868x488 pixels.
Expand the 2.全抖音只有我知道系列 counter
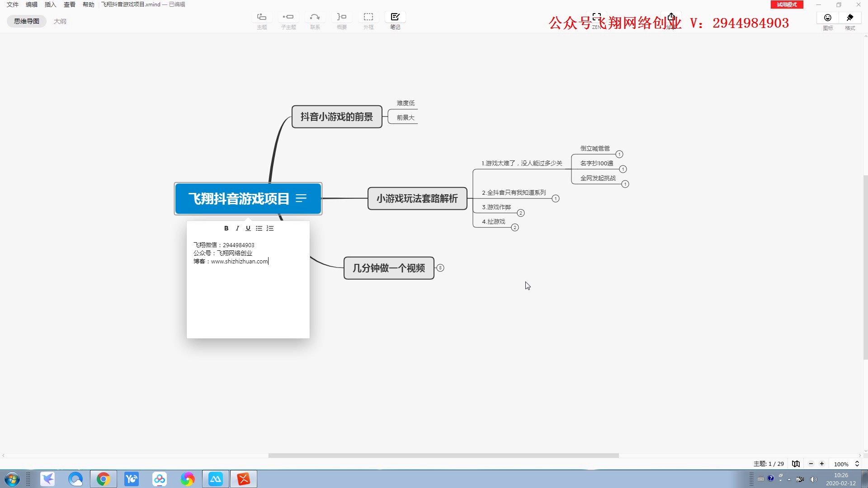556,198
